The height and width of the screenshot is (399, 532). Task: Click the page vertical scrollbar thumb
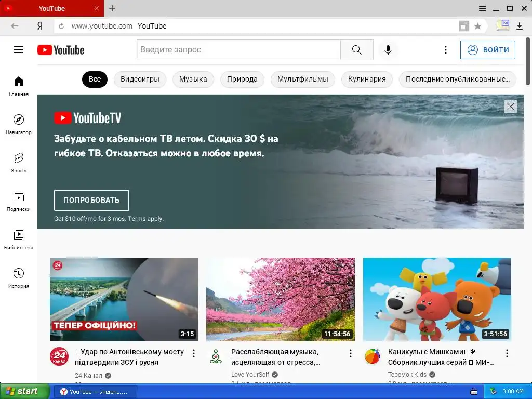point(528,61)
